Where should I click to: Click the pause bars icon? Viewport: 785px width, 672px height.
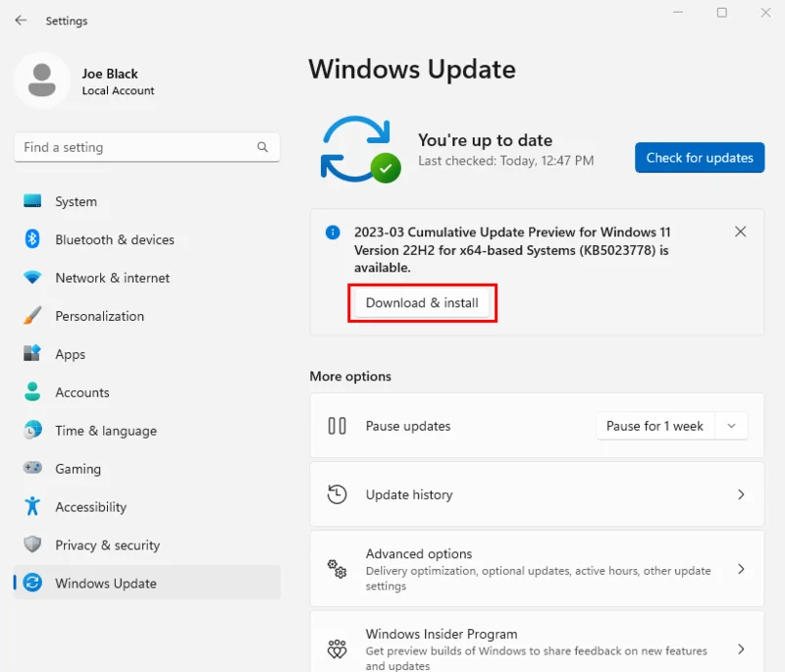pos(337,426)
